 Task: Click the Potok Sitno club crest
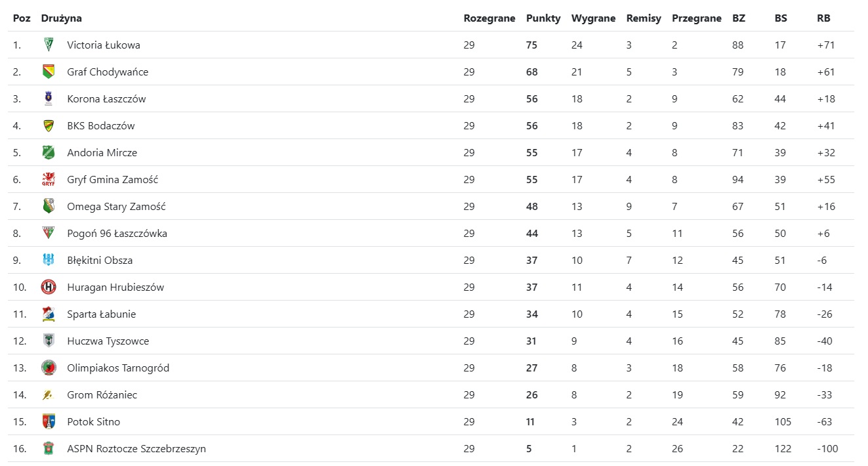[x=49, y=421]
